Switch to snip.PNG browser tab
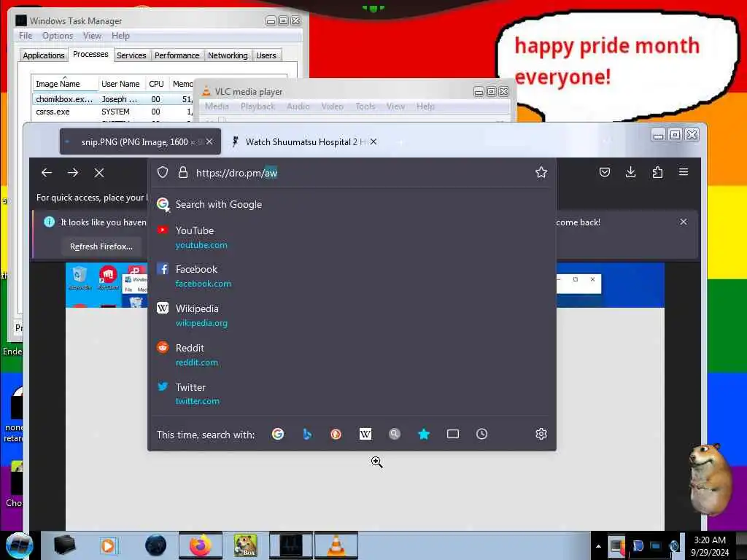Screen dimensions: 747x560 139,142
